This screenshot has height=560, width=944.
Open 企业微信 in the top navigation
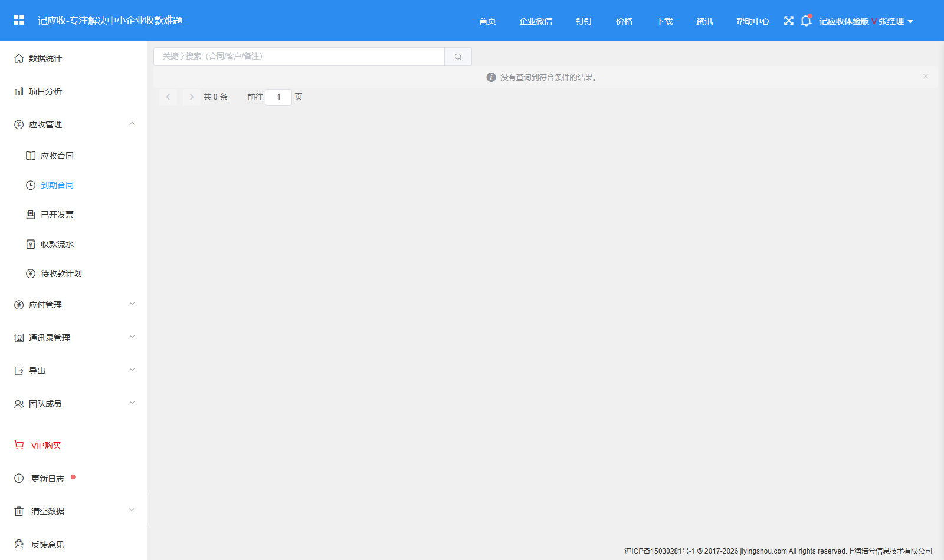click(536, 21)
